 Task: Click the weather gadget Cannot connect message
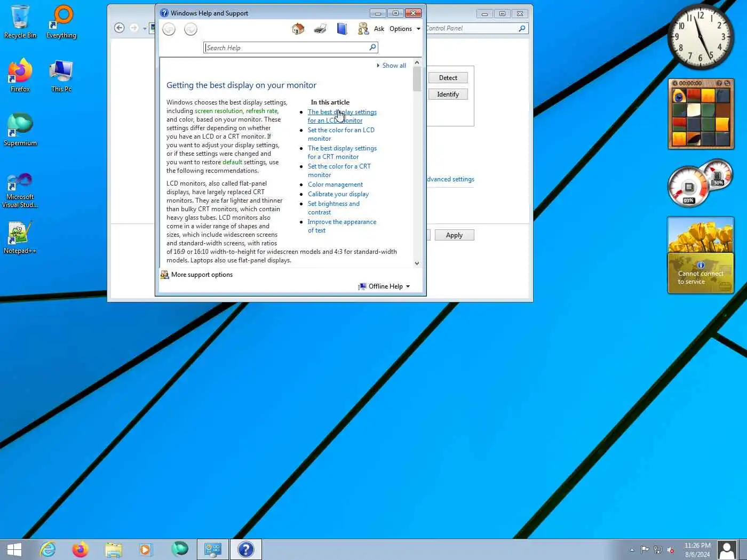[701, 277]
